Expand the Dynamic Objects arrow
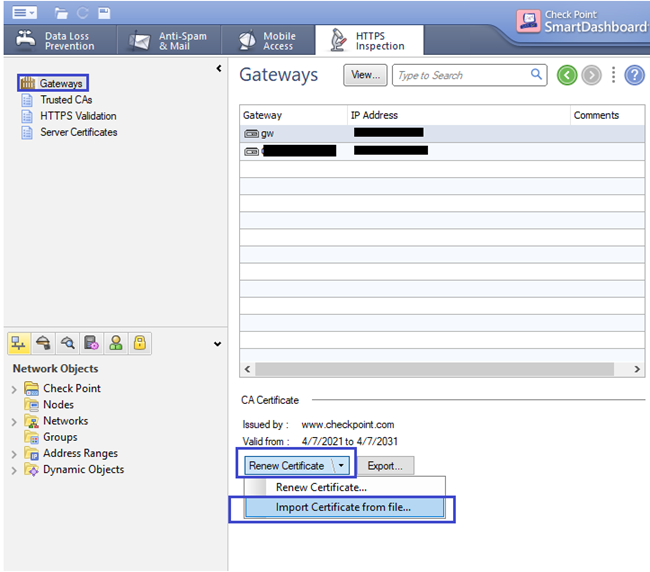Image resolution: width=650 pixels, height=572 pixels. click(x=14, y=470)
